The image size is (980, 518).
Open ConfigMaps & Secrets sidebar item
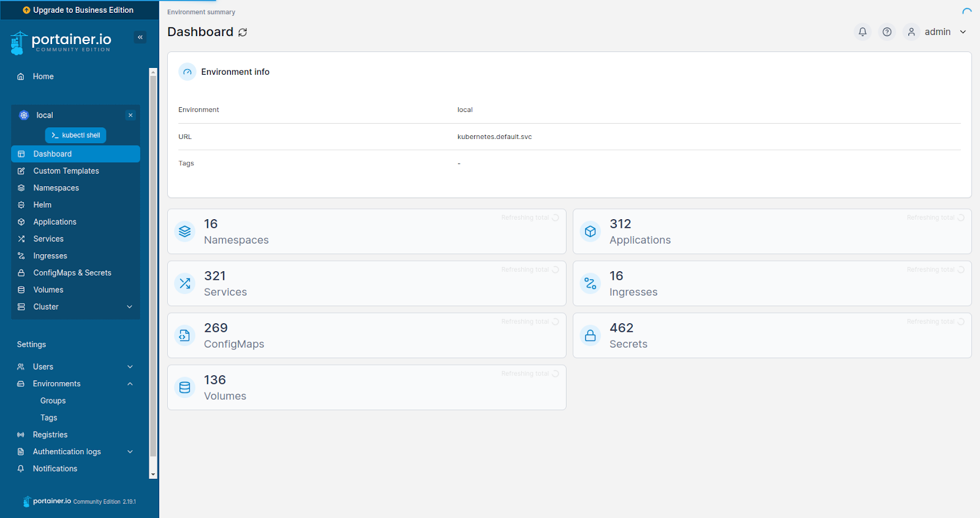pos(72,273)
